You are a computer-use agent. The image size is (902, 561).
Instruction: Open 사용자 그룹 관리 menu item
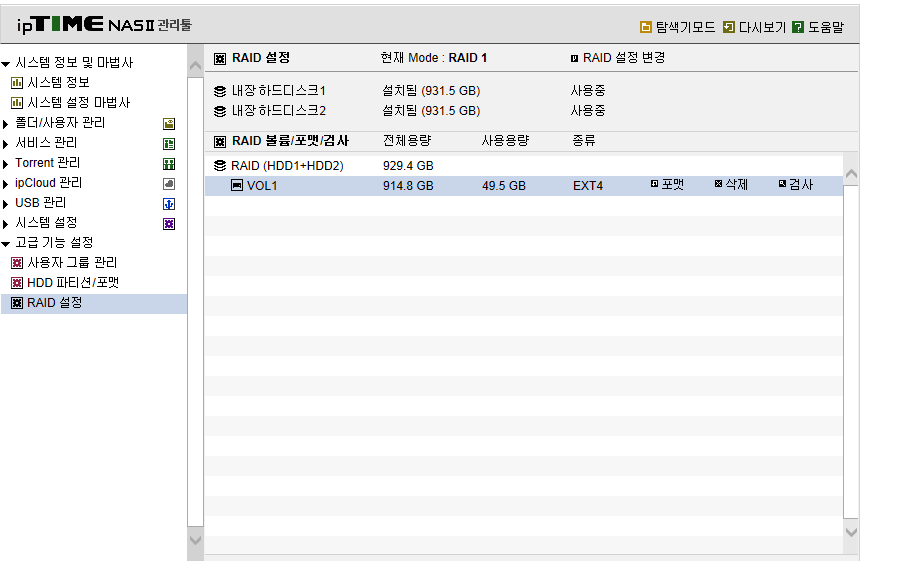[72, 262]
